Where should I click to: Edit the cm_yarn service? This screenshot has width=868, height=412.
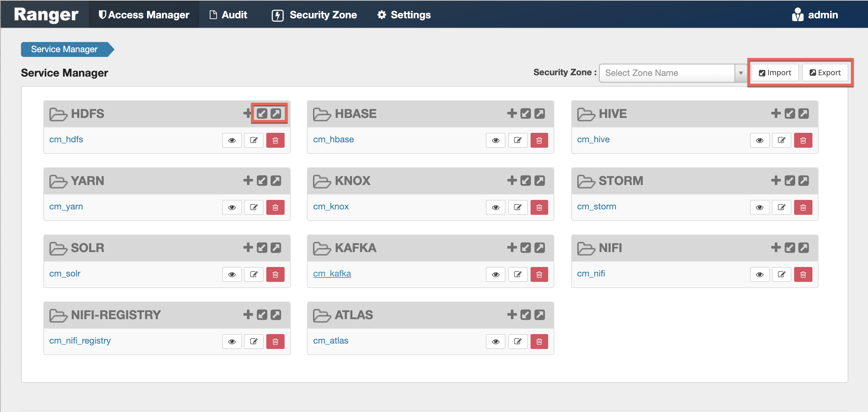[x=254, y=207]
